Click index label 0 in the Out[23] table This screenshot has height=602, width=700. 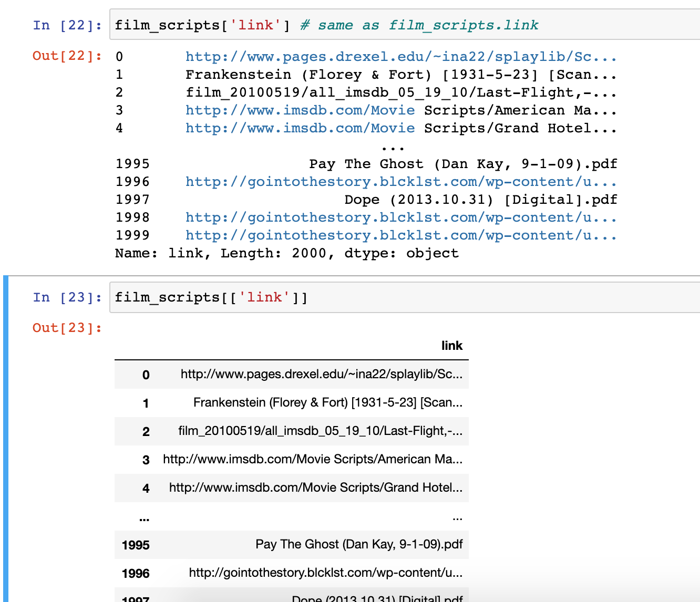pyautogui.click(x=146, y=375)
